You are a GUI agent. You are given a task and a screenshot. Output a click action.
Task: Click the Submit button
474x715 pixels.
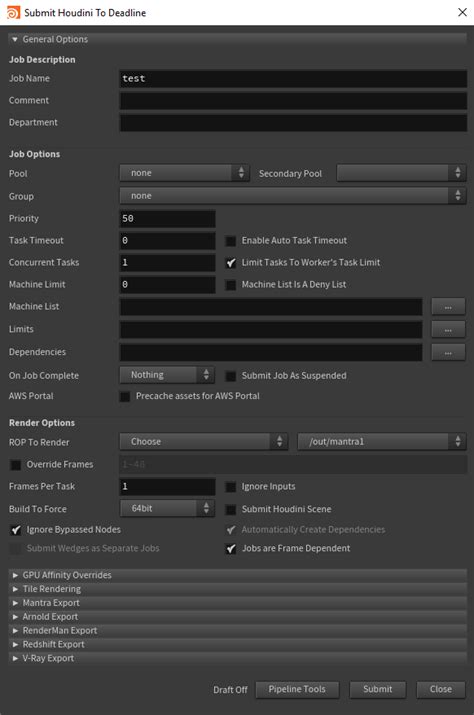tap(377, 689)
